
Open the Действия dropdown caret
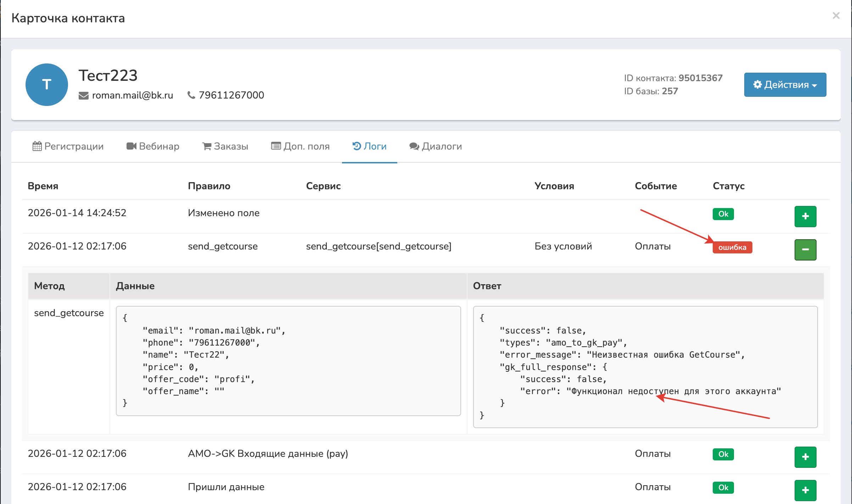point(814,85)
